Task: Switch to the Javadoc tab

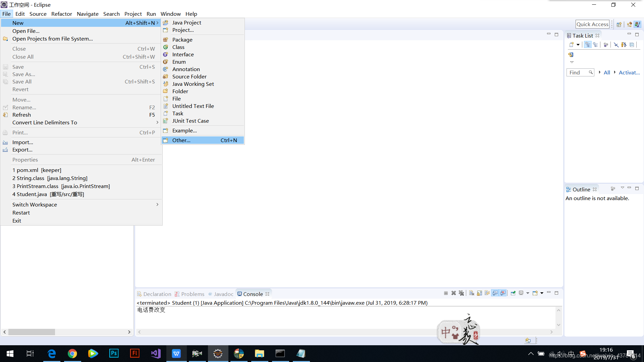Action: click(221, 294)
